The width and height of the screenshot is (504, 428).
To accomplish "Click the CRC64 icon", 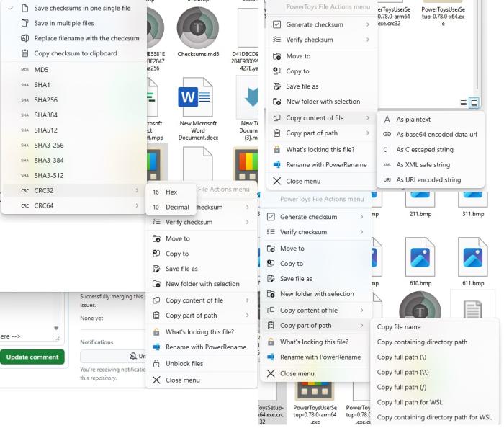I will tap(24, 206).
